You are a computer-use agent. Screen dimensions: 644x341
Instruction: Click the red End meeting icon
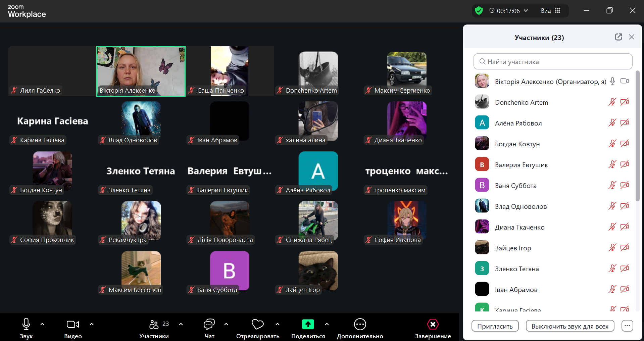[433, 324]
